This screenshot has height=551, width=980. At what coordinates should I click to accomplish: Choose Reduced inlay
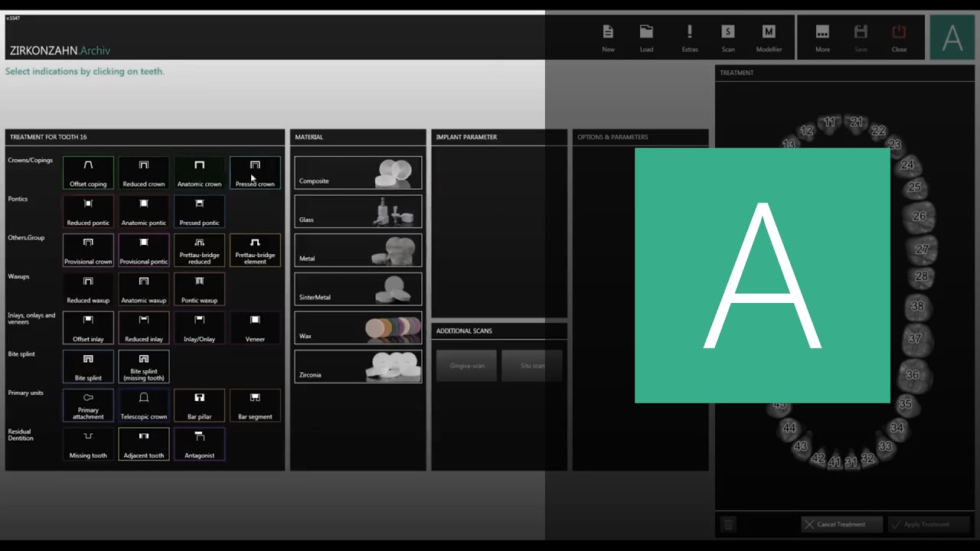pos(144,328)
